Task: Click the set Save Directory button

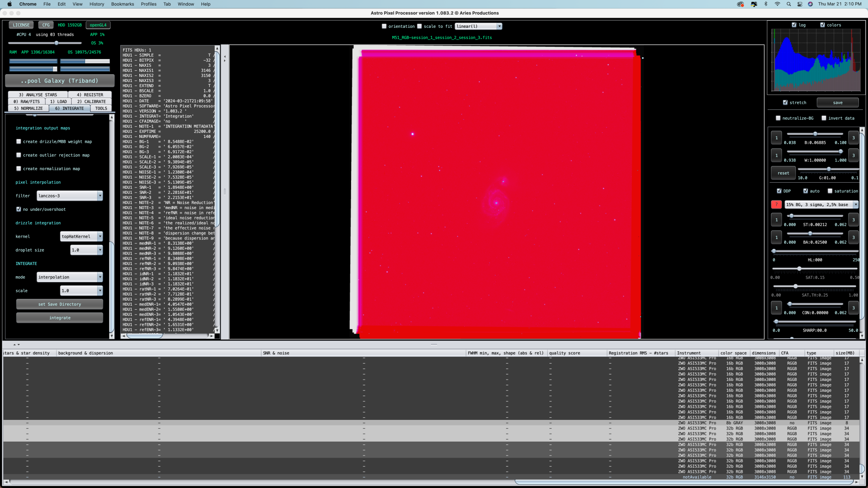Action: [x=59, y=304]
